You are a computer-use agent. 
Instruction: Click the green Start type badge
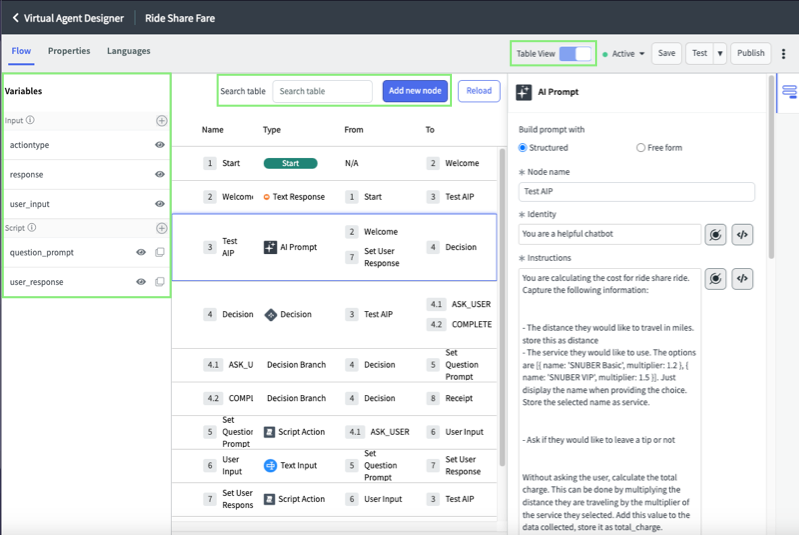click(x=290, y=164)
